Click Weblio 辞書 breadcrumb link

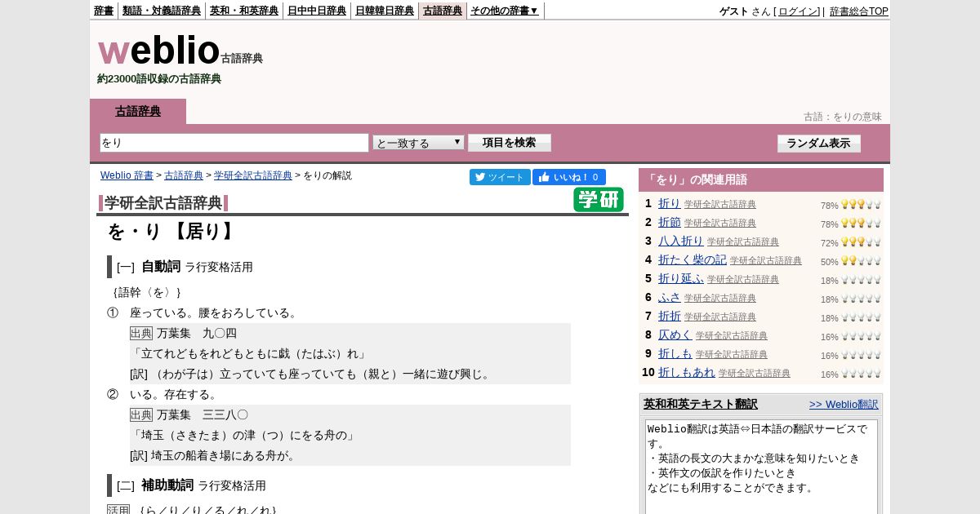click(127, 175)
